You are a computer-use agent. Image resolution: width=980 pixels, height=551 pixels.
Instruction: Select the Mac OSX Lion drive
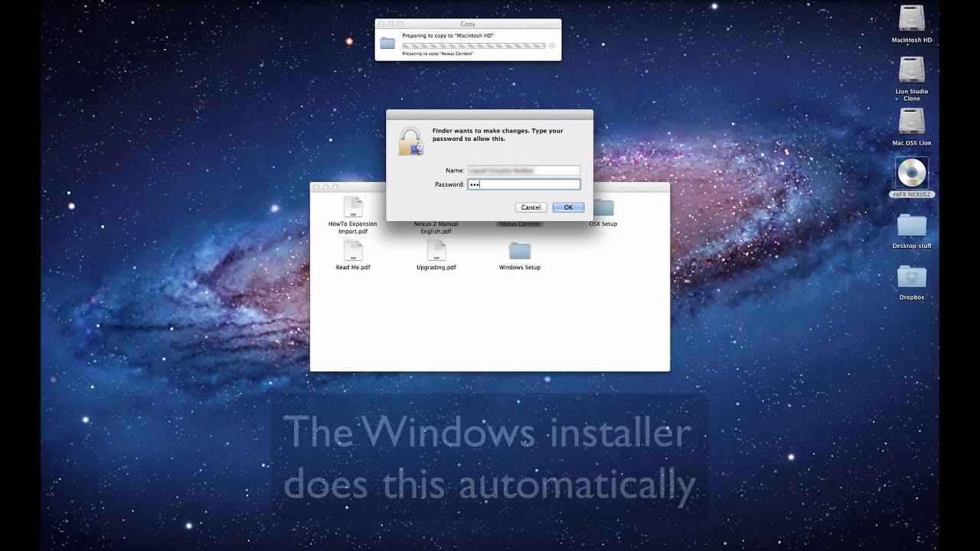point(911,122)
